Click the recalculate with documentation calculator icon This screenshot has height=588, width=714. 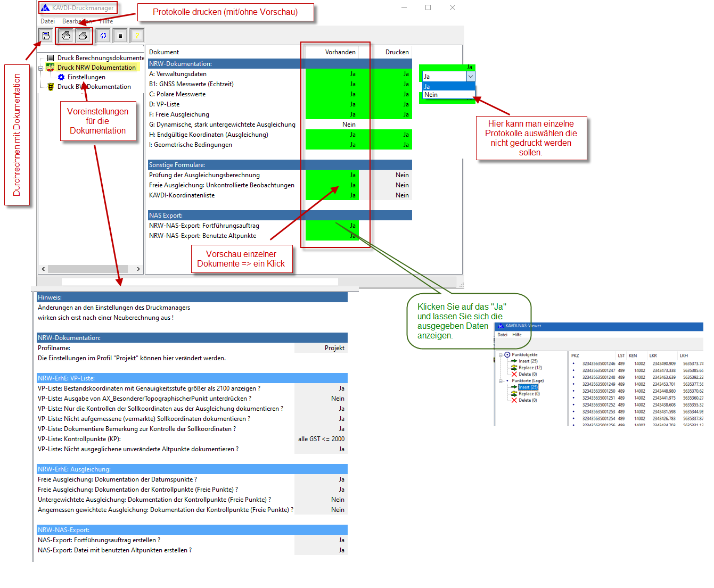pos(46,36)
